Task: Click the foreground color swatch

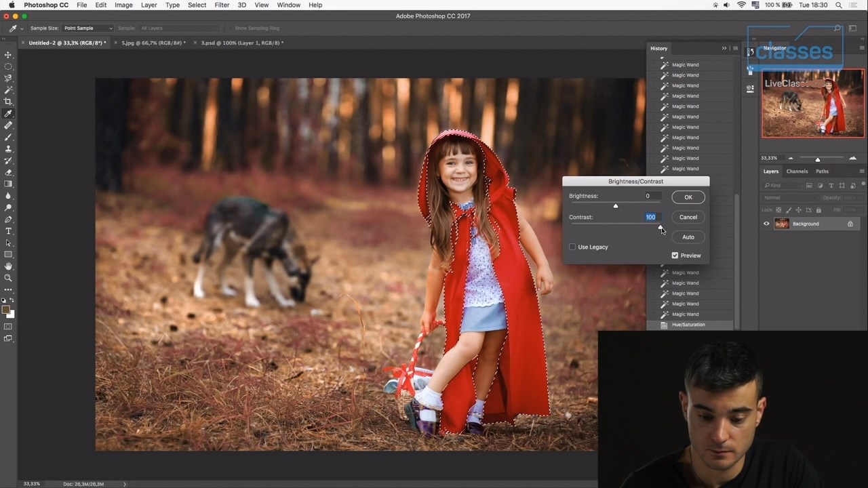Action: coord(5,310)
